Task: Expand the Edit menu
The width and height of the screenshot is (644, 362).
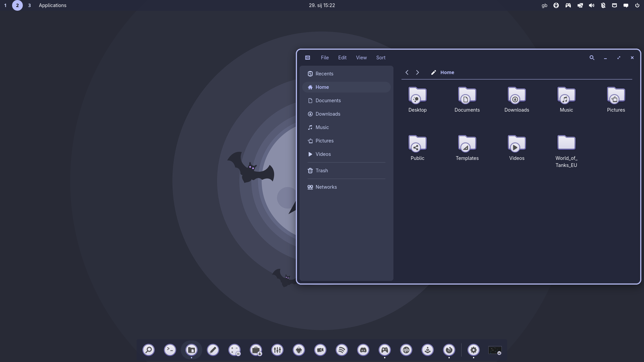Action: (342, 58)
